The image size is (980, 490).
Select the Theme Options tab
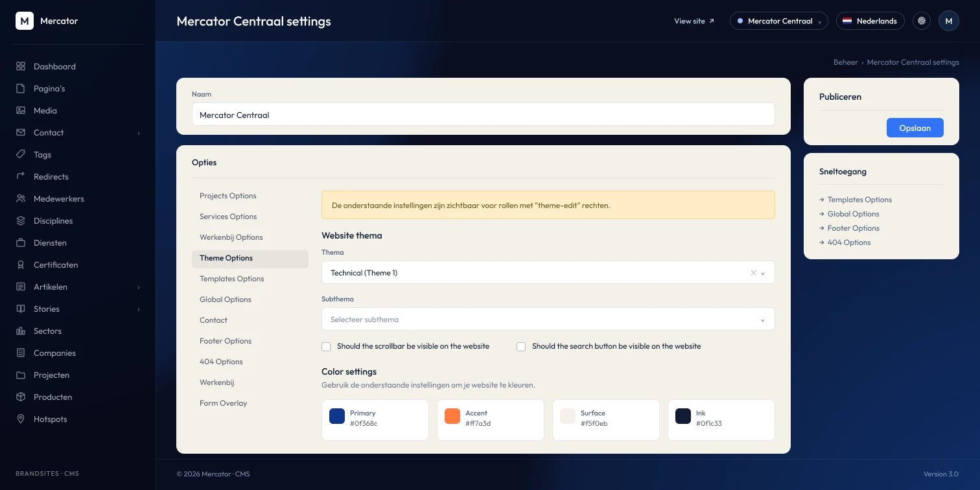pyautogui.click(x=250, y=258)
